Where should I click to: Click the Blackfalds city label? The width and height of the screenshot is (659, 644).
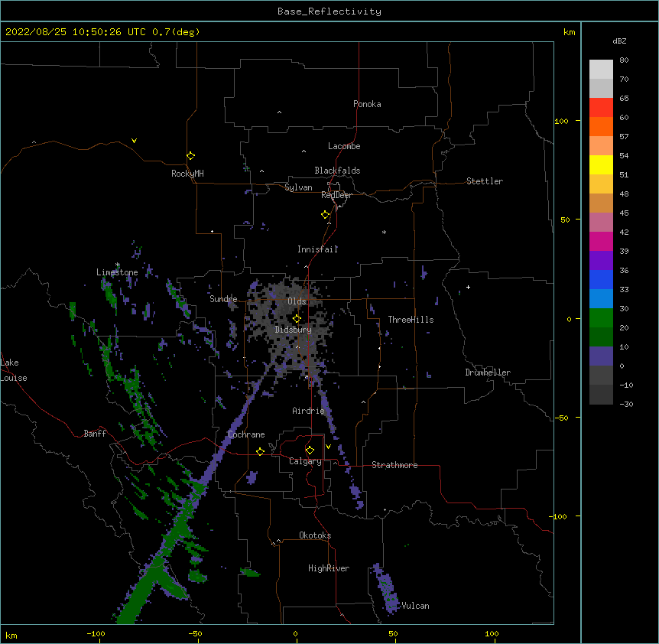pos(337,171)
